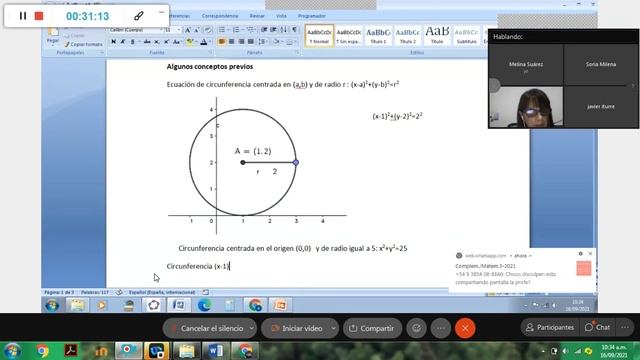The height and width of the screenshot is (360, 640).
Task: Click the link icon in the recorder bar
Action: click(139, 16)
